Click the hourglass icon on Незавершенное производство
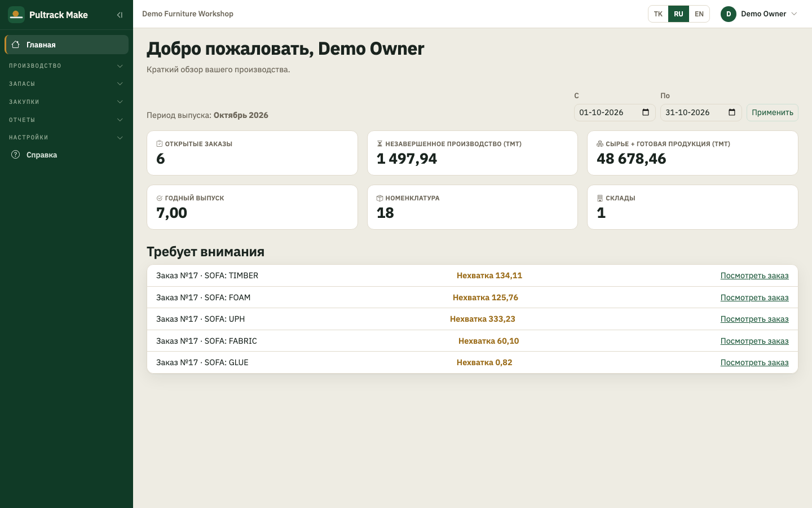 click(x=379, y=144)
